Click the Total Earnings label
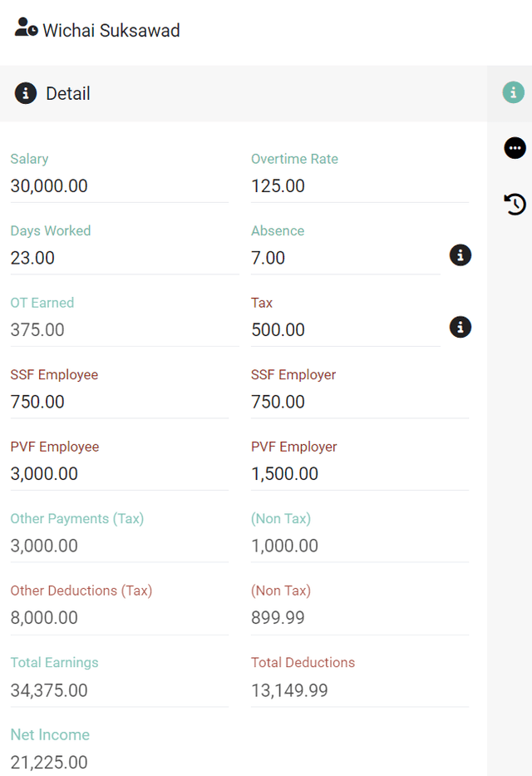This screenshot has height=776, width=532. (x=54, y=662)
